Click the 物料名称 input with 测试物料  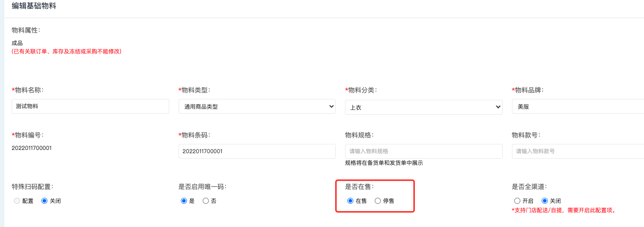pyautogui.click(x=90, y=106)
